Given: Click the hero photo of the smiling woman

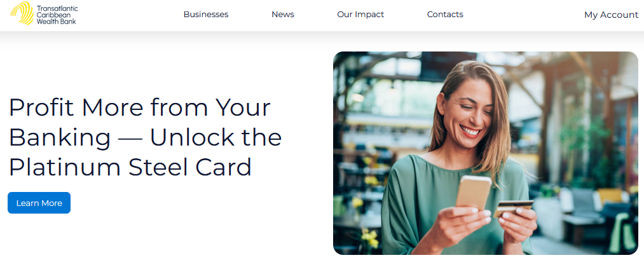Looking at the screenshot, I should click(486, 153).
